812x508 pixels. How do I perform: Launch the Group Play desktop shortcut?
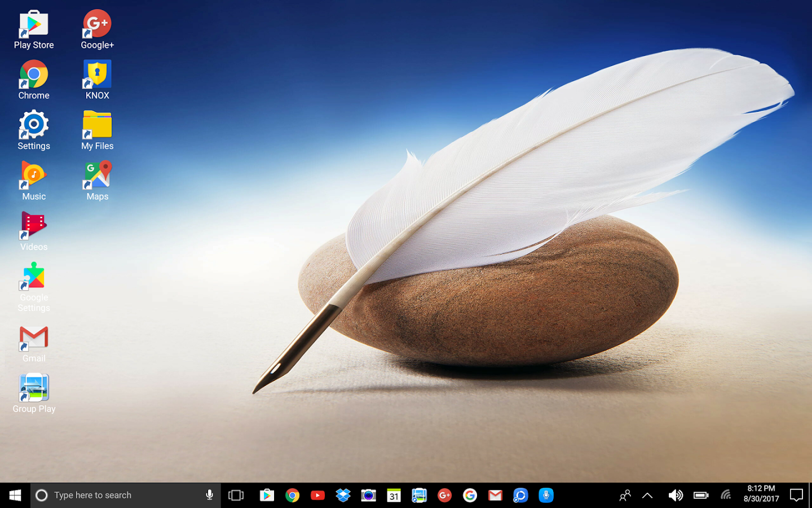pyautogui.click(x=34, y=393)
